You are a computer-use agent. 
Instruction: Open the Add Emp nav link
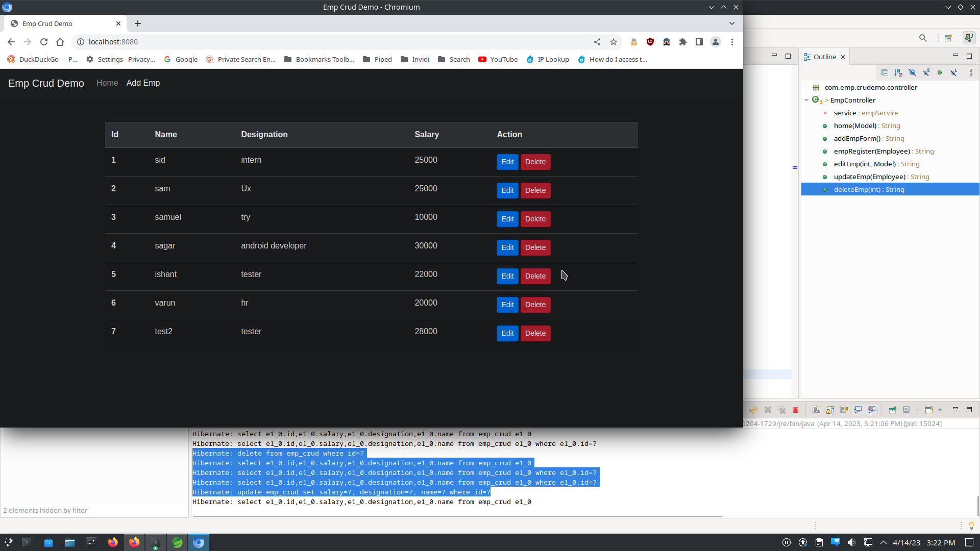click(x=143, y=83)
